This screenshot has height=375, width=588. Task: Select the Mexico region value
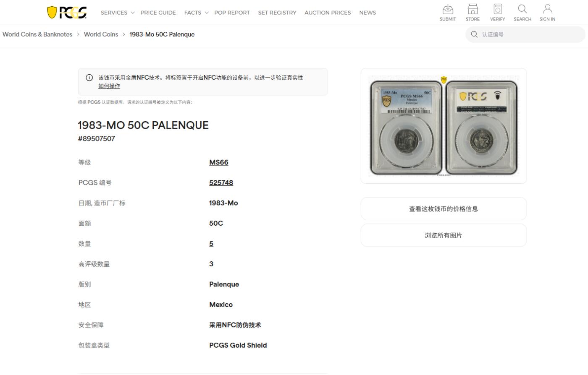click(221, 305)
